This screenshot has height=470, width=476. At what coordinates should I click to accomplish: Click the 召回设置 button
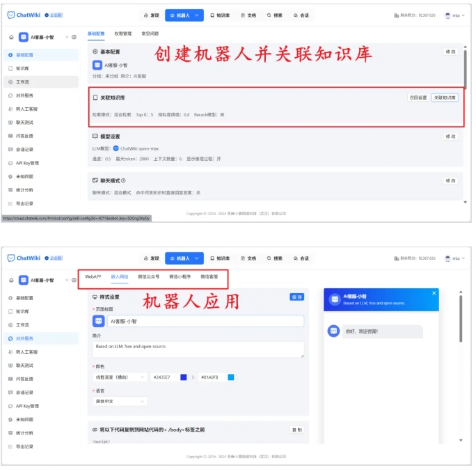point(418,97)
